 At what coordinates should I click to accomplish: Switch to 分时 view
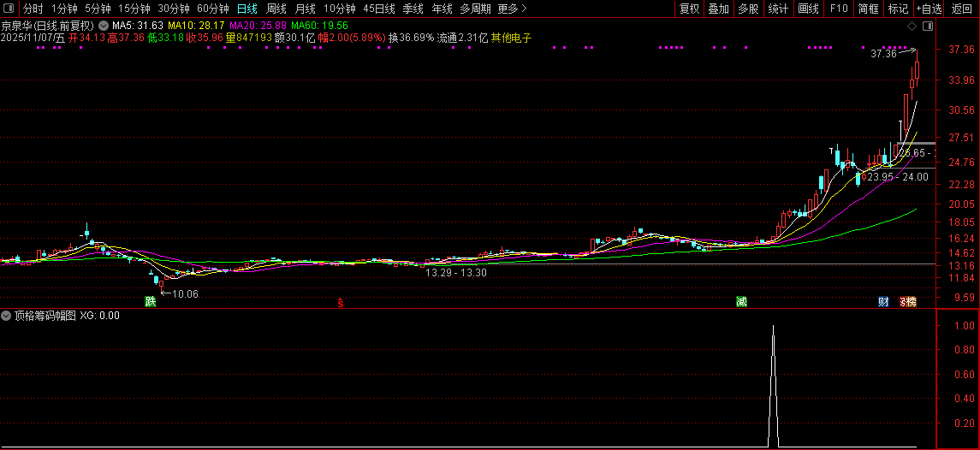tap(33, 9)
